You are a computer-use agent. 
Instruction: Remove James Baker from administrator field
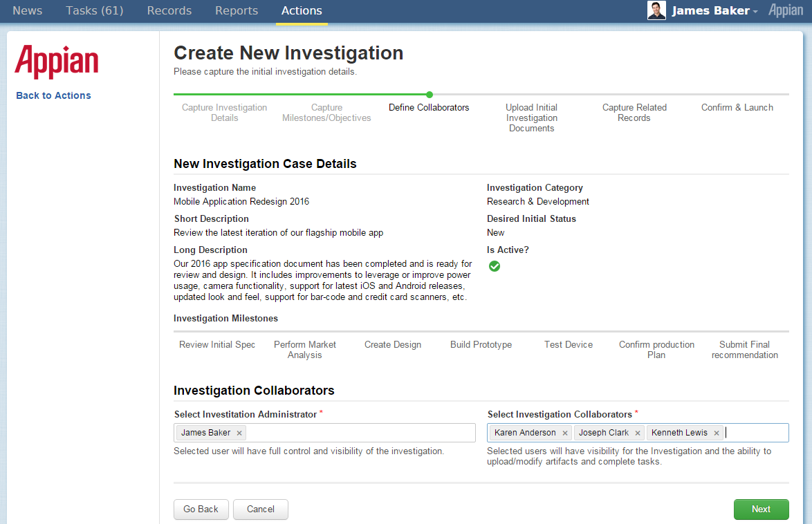[239, 433]
